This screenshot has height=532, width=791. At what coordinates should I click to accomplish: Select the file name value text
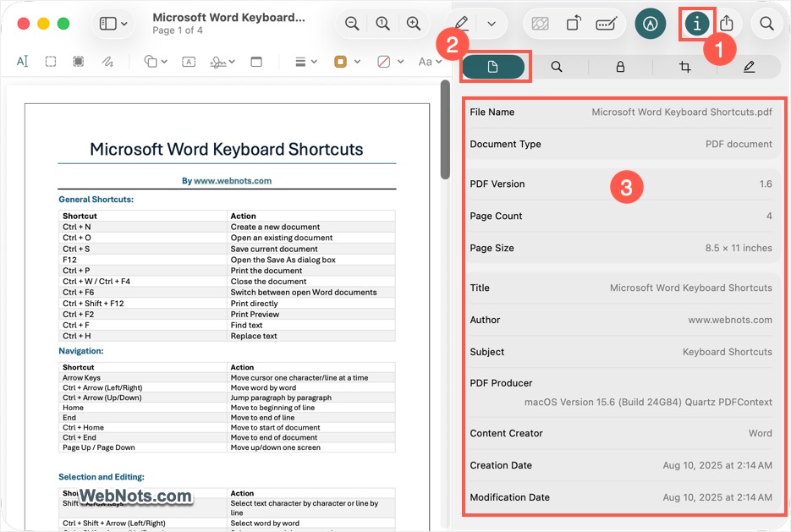coord(682,112)
